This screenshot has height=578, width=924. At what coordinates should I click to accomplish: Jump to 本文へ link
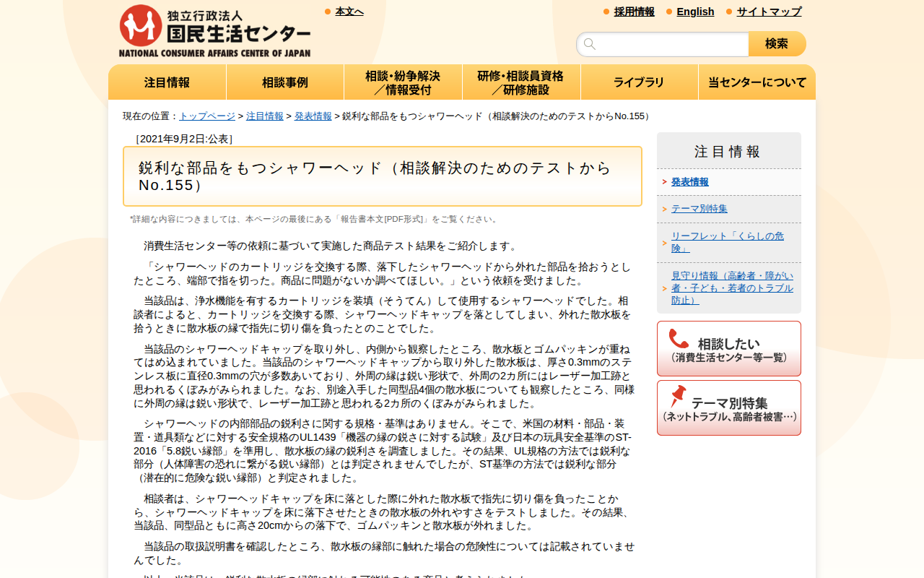pos(349,12)
